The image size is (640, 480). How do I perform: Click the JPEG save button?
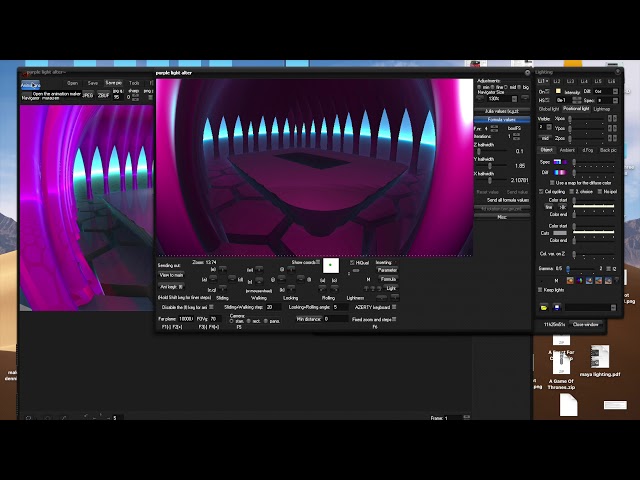click(x=88, y=95)
